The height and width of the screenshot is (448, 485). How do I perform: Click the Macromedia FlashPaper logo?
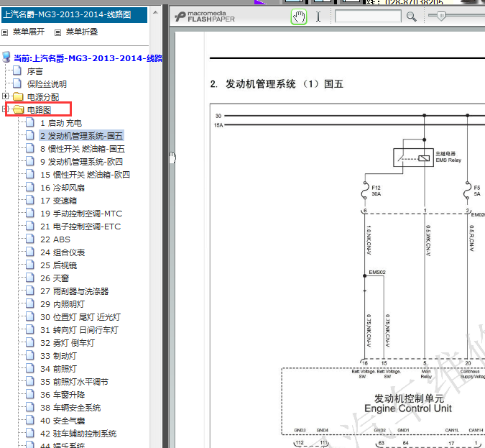coord(205,16)
